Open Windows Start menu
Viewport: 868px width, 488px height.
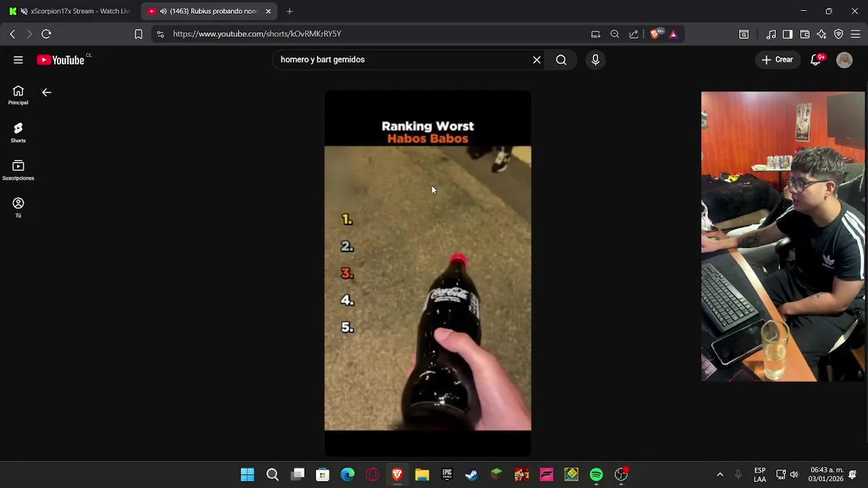248,474
